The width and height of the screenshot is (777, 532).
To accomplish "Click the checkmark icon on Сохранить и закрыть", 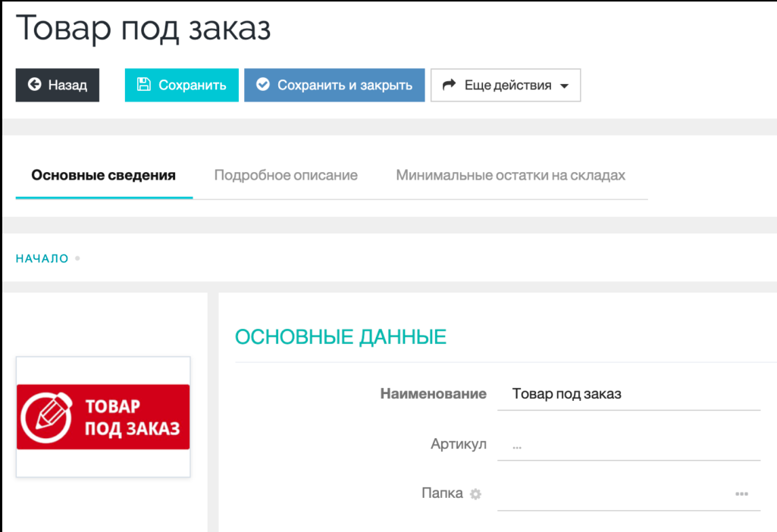I will [x=265, y=85].
